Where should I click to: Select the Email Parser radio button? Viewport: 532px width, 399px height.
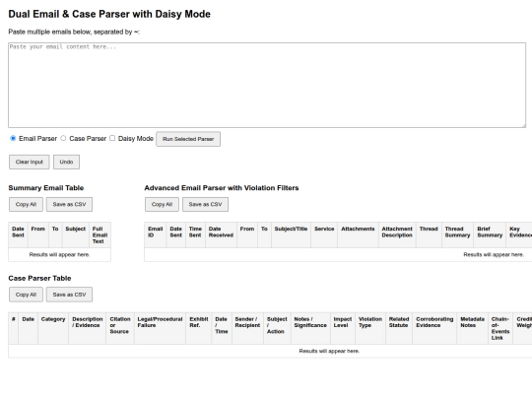pyautogui.click(x=13, y=139)
